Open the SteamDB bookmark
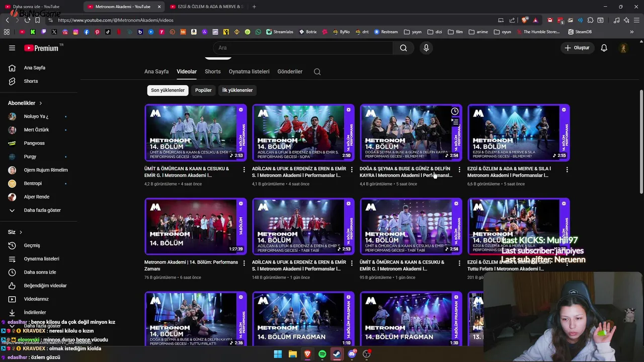Image resolution: width=644 pixels, height=362 pixels. coord(580,32)
